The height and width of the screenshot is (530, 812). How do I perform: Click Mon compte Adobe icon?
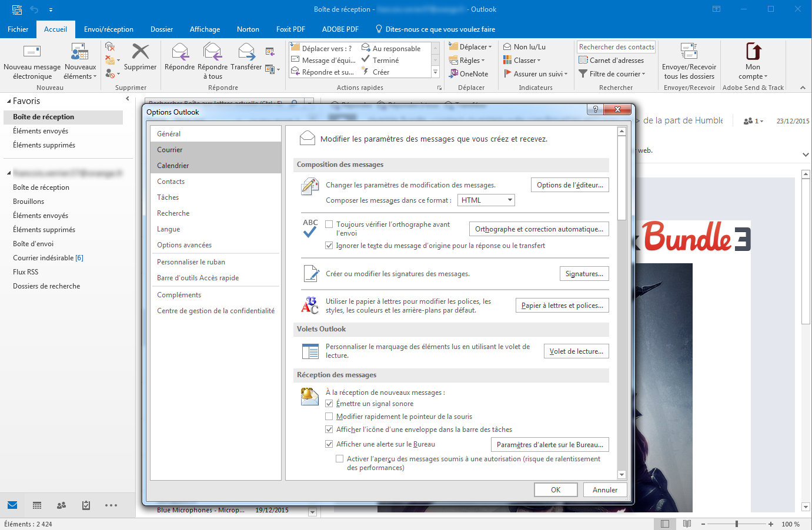tap(753, 52)
